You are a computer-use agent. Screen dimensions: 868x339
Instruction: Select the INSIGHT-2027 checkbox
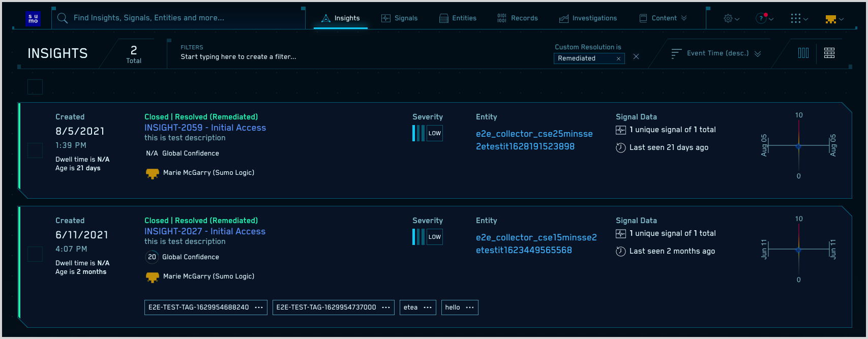tap(35, 254)
